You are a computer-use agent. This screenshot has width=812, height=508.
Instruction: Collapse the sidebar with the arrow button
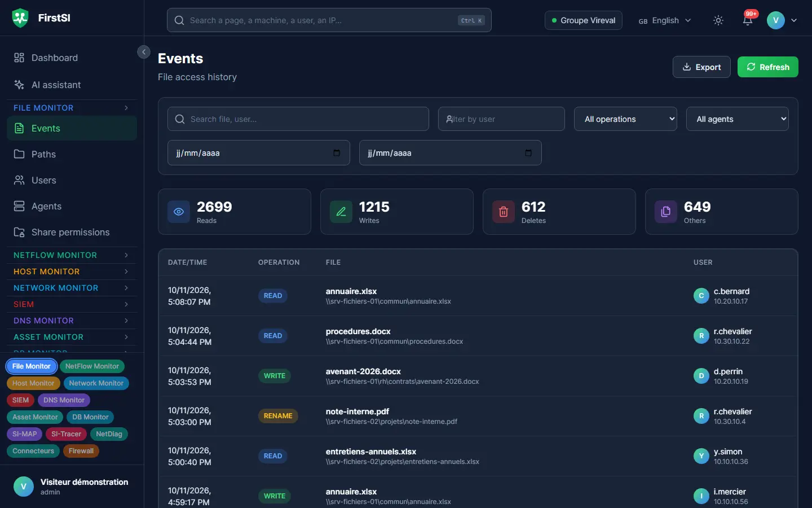(144, 52)
